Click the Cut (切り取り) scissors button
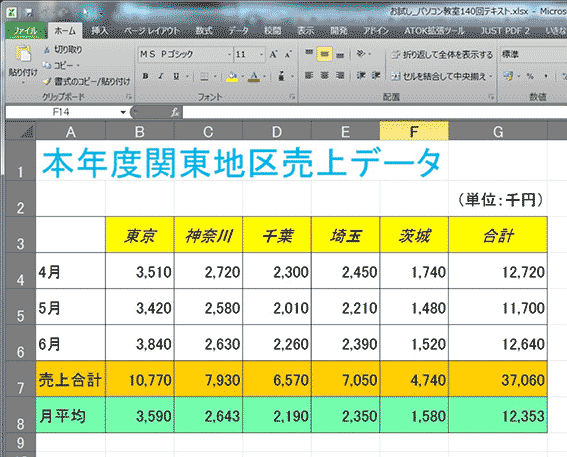The height and width of the screenshot is (457, 567). 62,50
